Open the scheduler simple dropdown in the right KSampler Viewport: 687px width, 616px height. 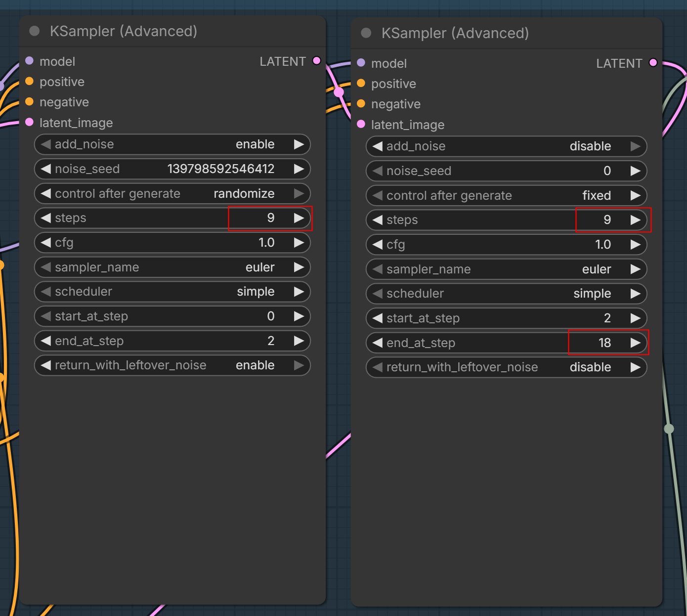(x=507, y=294)
